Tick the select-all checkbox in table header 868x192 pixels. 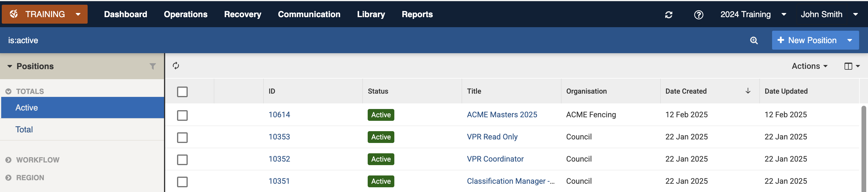click(182, 92)
